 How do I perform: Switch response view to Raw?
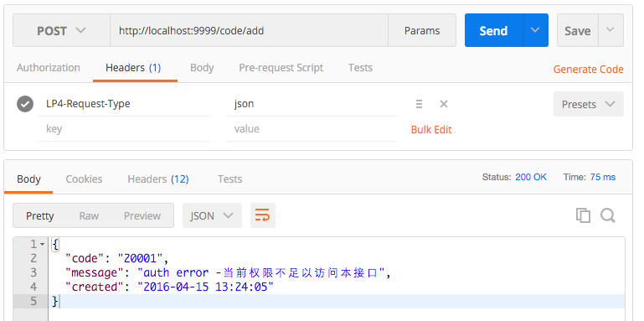[x=89, y=215]
